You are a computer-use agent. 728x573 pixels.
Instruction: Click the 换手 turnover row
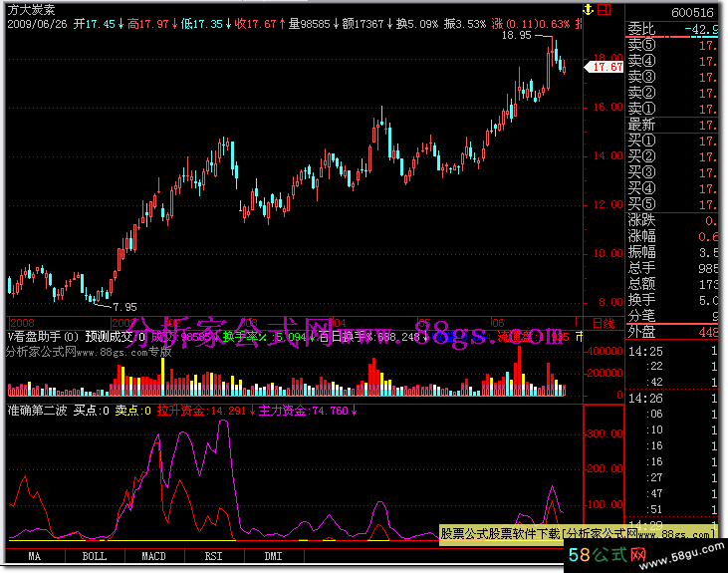(672, 300)
